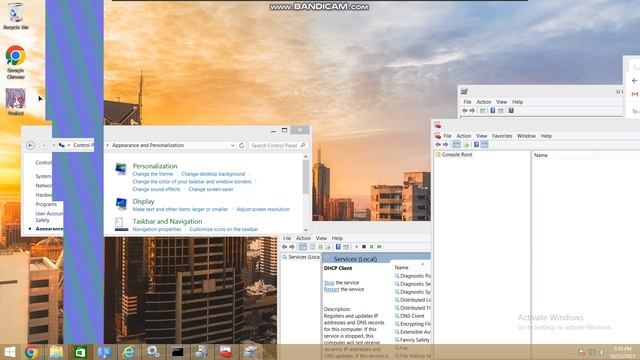Viewport: 640px width, 360px height.
Task: Click Restart Service button in Services toolbar
Action: pyautogui.click(x=380, y=247)
